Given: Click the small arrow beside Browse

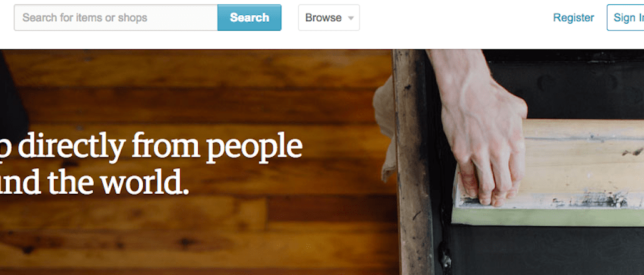Looking at the screenshot, I should (x=350, y=18).
